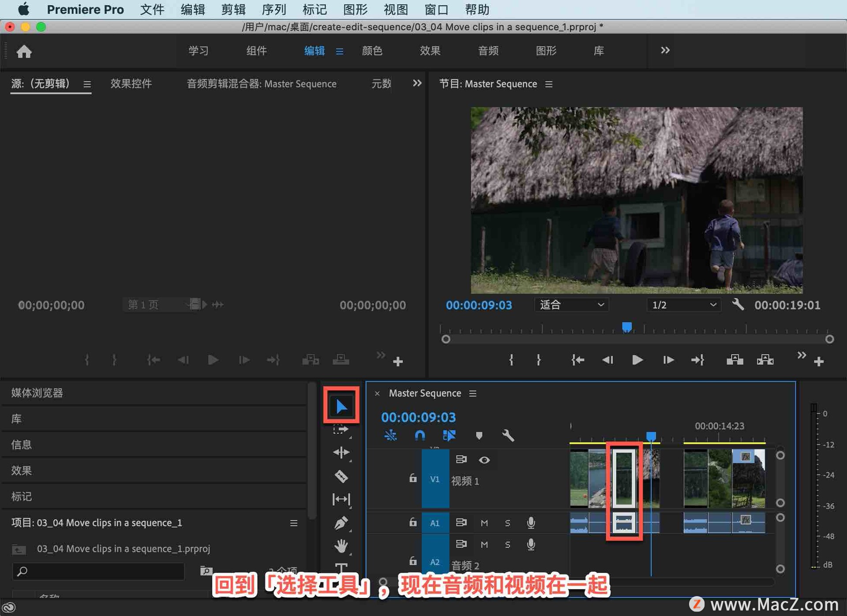Expand Source panel tabs overflow chevrons
This screenshot has height=616, width=847.
(x=417, y=83)
